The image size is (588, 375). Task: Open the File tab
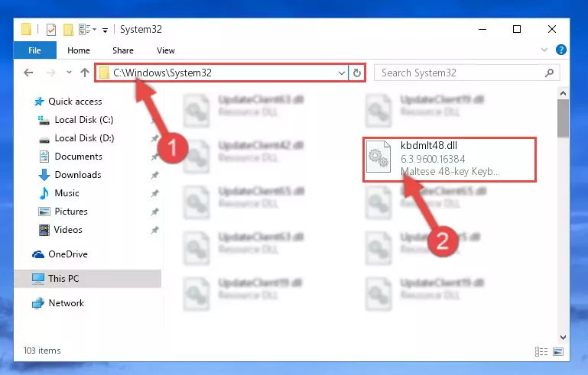(35, 50)
